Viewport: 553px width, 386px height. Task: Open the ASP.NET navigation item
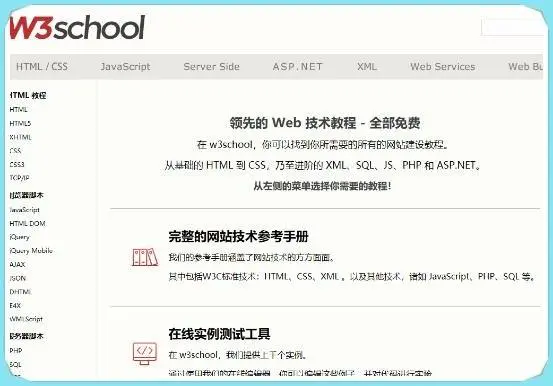[297, 66]
